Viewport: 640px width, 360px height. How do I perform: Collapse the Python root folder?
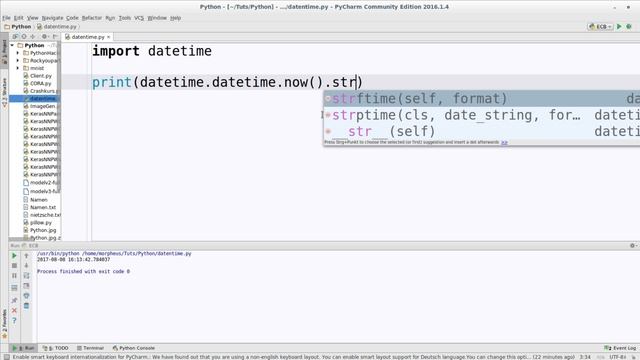coord(12,45)
